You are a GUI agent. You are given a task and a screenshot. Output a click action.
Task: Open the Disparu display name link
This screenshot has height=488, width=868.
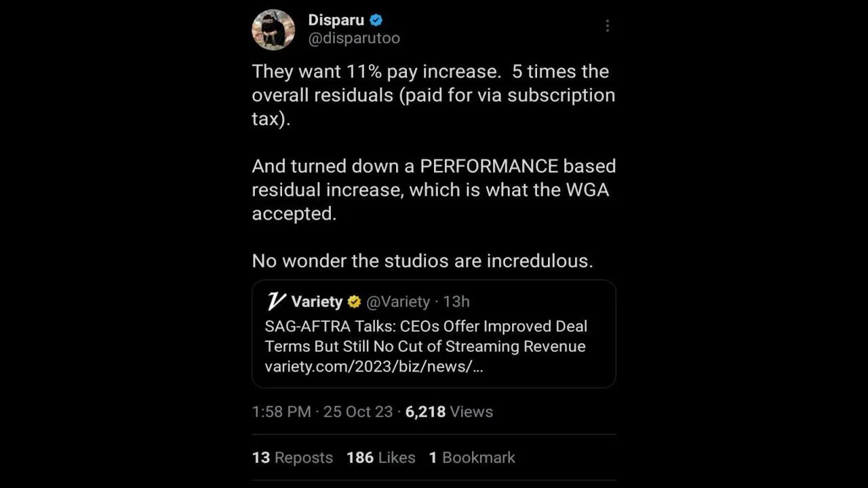[336, 20]
